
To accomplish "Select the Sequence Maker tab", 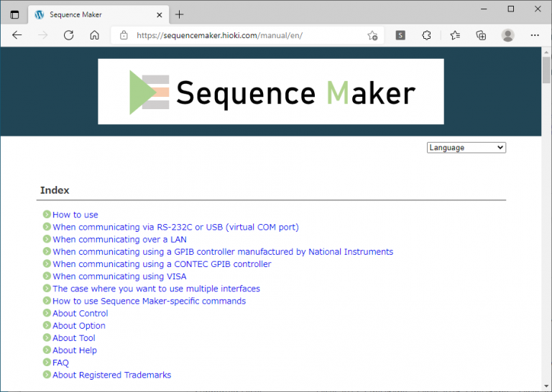I will (98, 15).
